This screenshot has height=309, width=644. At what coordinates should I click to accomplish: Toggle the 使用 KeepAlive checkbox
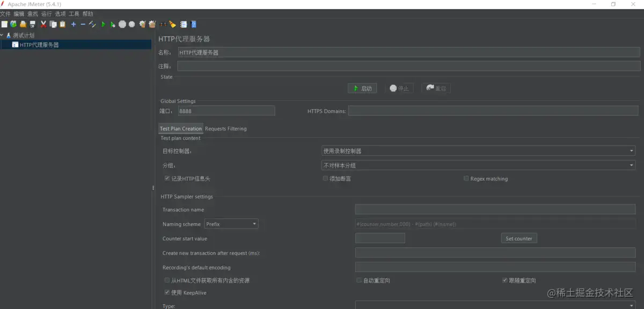pos(167,292)
